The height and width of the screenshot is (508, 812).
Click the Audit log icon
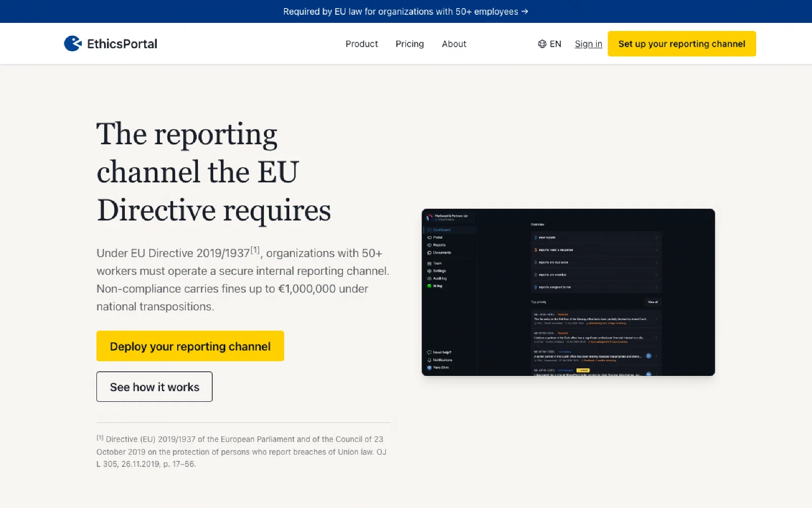[429, 278]
